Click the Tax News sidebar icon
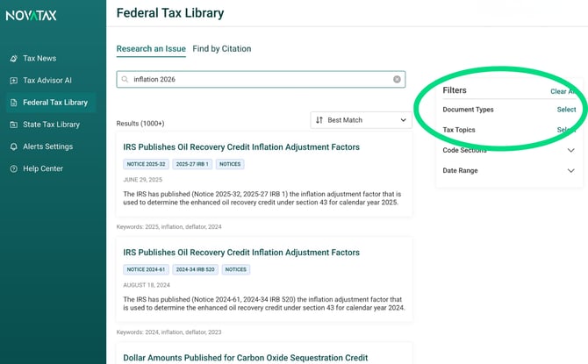The image size is (588, 364). click(14, 59)
